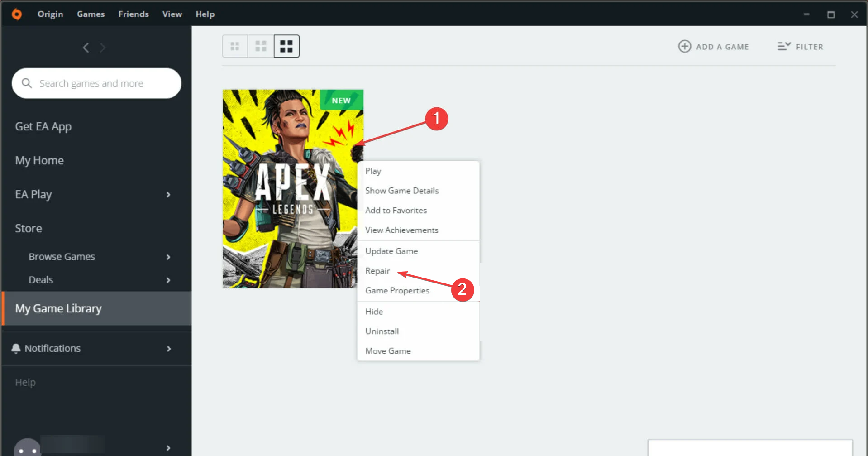Image resolution: width=868 pixels, height=456 pixels.
Task: Click ADD A GAME text
Action: (x=722, y=47)
